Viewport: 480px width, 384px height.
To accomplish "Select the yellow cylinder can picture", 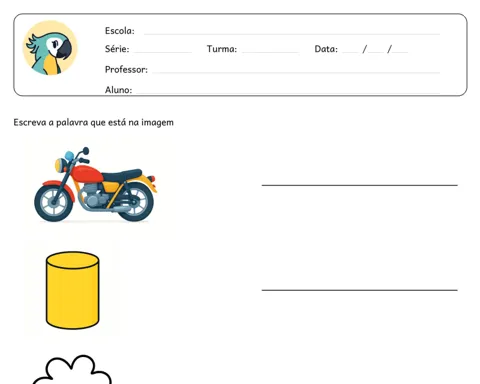I will [72, 290].
